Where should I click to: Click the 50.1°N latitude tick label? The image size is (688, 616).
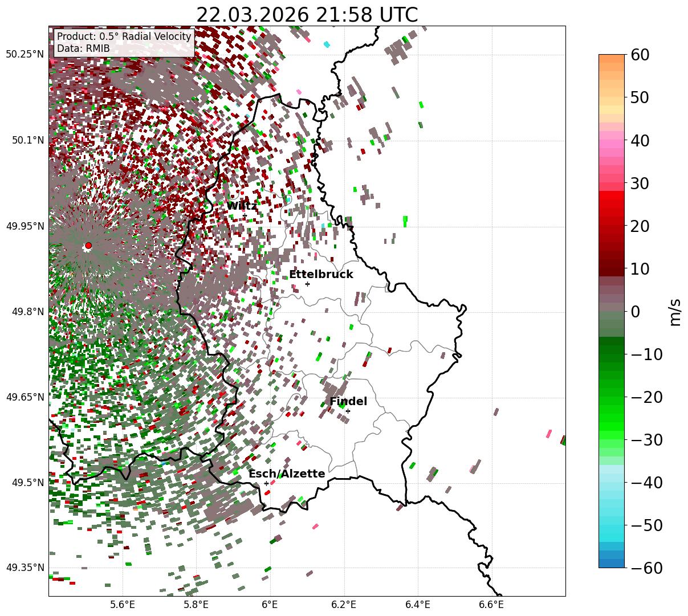point(27,140)
